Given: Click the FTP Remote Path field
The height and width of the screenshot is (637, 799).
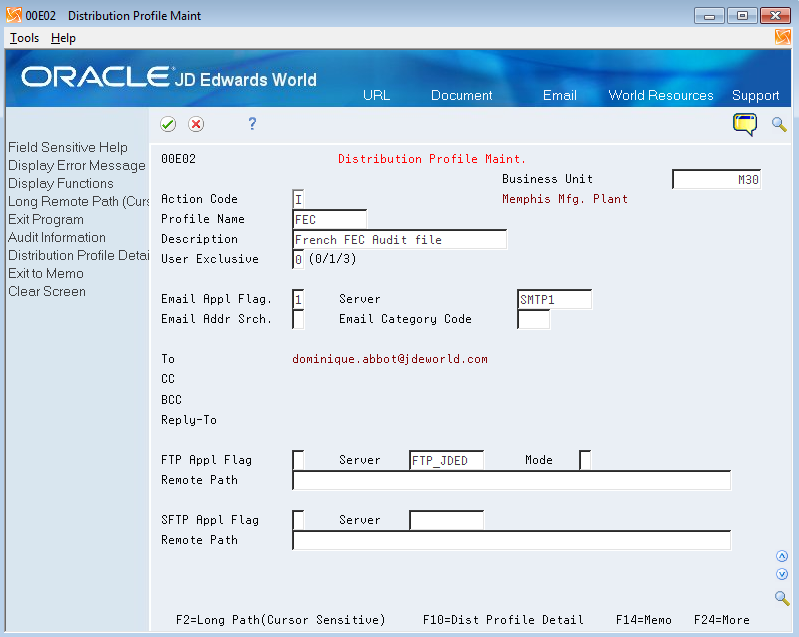Looking at the screenshot, I should click(512, 481).
